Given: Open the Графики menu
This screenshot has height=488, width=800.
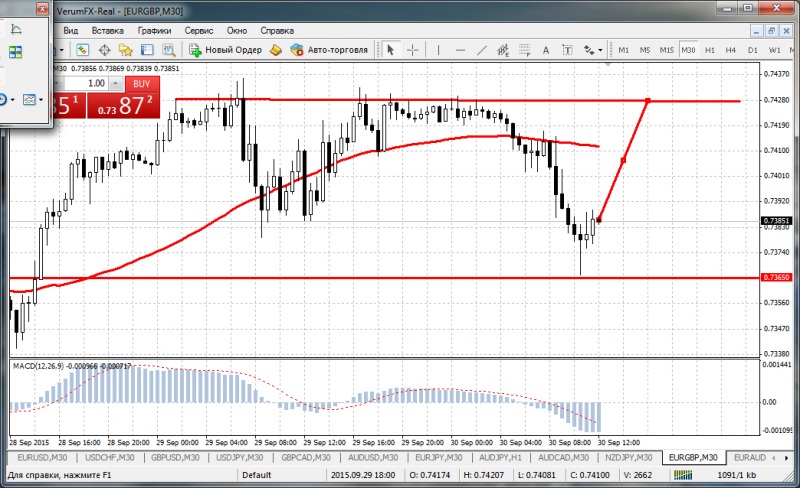Looking at the screenshot, I should [155, 31].
